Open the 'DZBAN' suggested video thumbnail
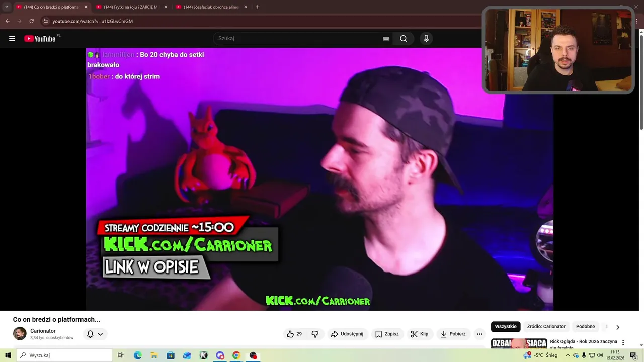 519,343
